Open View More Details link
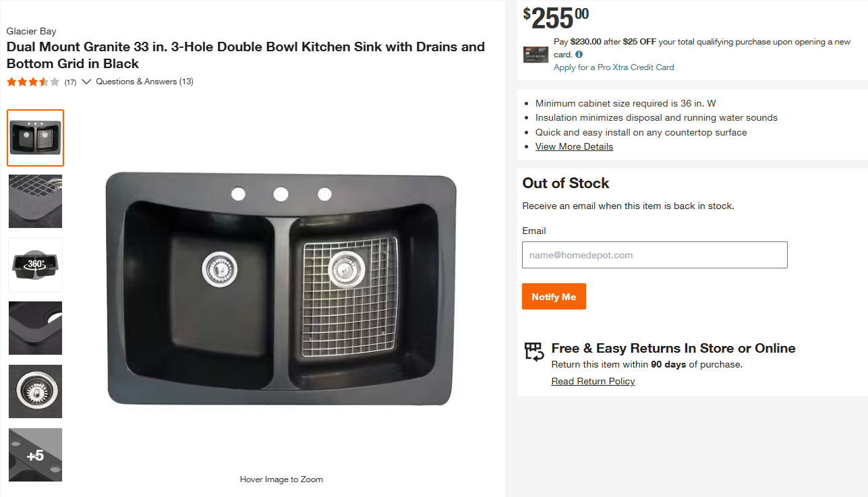 coord(574,146)
